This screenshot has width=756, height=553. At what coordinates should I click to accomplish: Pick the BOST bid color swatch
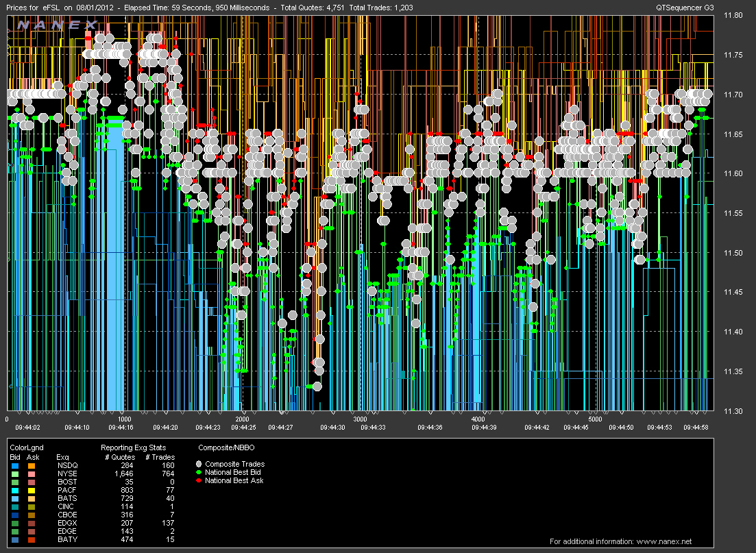pyautogui.click(x=15, y=482)
